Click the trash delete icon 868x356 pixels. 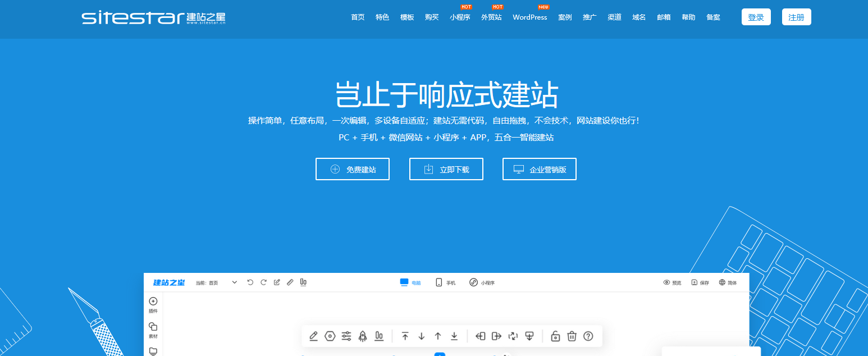(572, 336)
